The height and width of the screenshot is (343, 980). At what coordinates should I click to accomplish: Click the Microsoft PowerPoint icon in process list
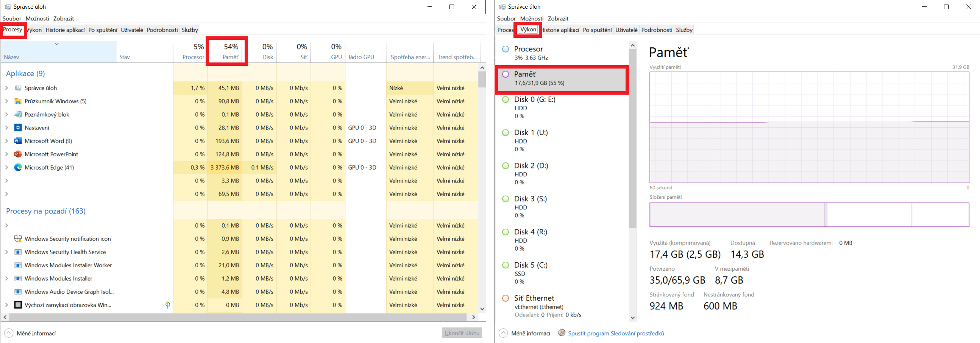18,154
